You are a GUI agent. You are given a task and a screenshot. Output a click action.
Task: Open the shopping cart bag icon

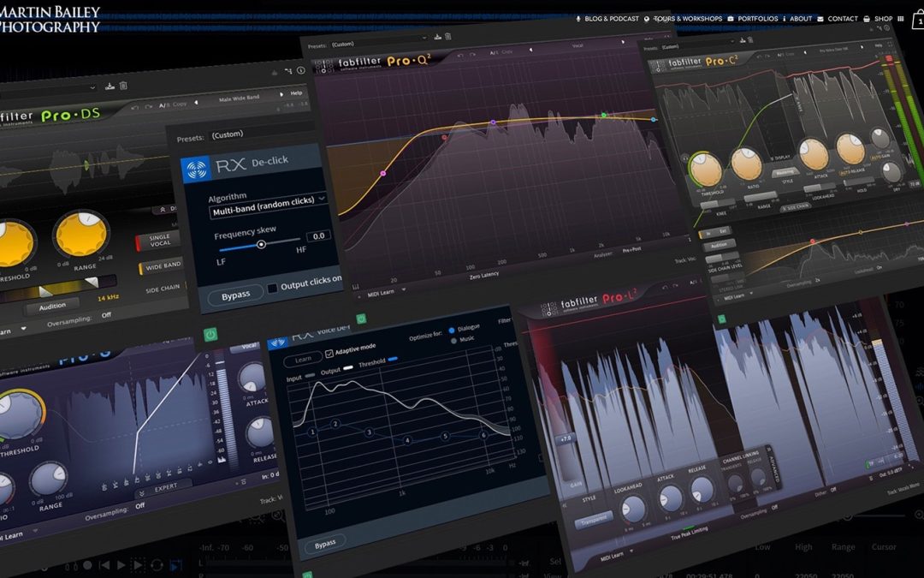pyautogui.click(x=918, y=22)
